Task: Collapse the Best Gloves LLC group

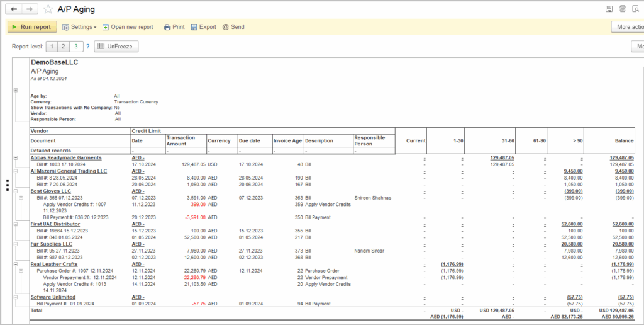Action: (x=16, y=191)
